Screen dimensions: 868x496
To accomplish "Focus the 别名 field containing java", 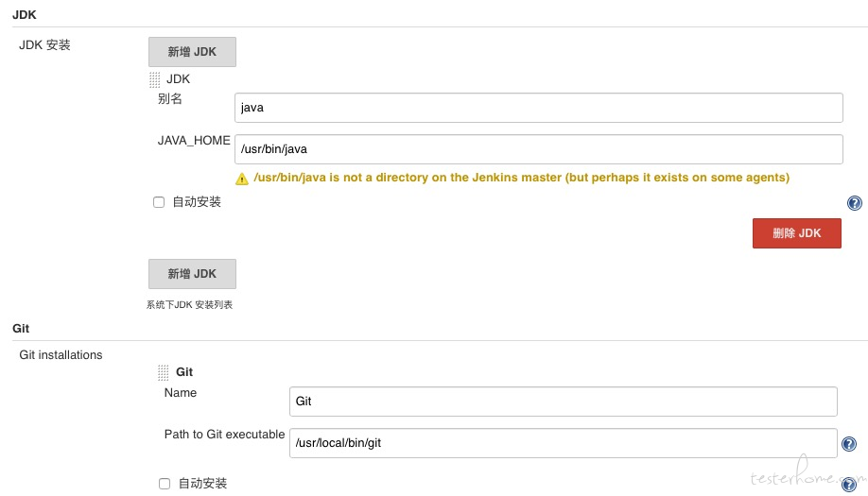I will [539, 108].
